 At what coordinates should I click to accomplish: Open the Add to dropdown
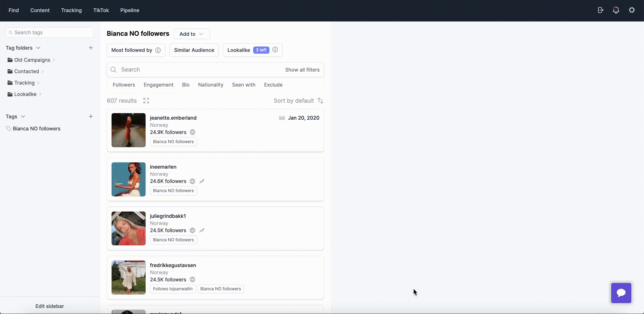click(192, 34)
